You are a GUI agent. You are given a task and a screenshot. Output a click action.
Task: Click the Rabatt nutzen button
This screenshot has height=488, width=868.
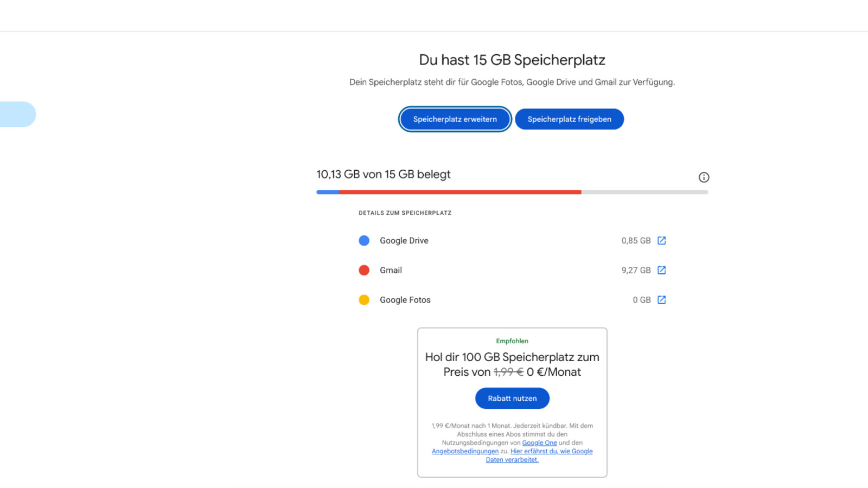click(512, 399)
